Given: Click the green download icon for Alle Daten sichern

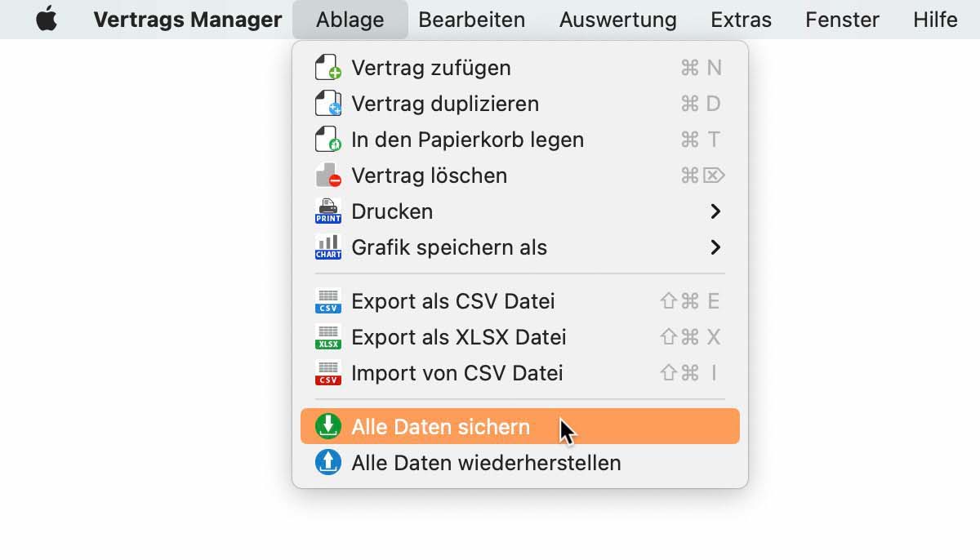Looking at the screenshot, I should tap(327, 427).
